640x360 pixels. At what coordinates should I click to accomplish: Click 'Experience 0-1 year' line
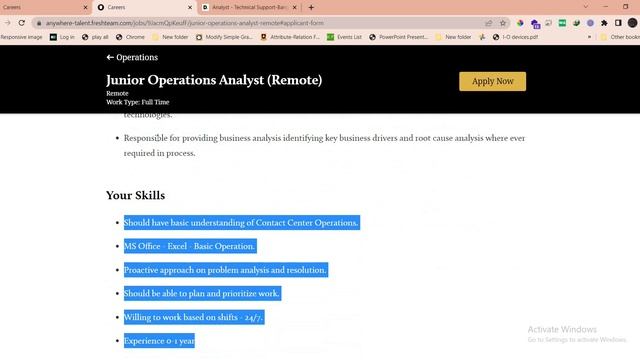[159, 341]
